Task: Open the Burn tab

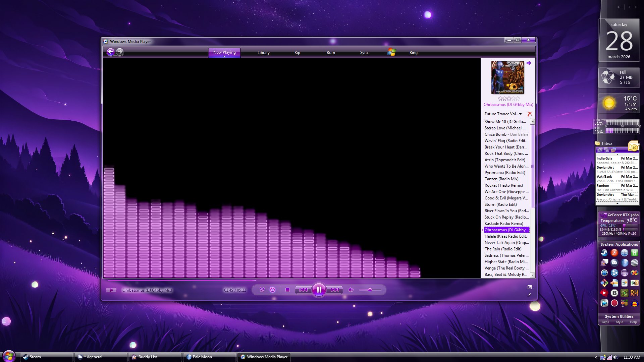Action: point(331,53)
